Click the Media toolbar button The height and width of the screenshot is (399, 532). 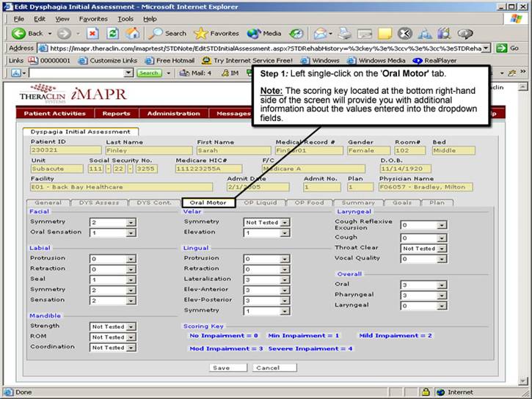tap(264, 33)
